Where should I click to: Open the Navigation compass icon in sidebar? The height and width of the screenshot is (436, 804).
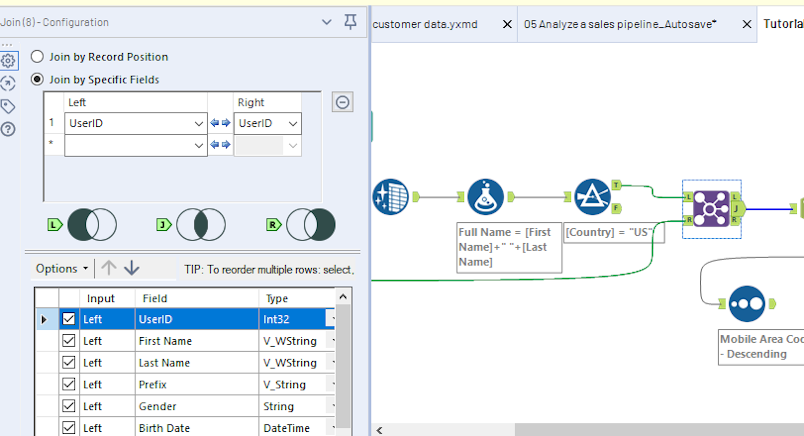(8, 84)
